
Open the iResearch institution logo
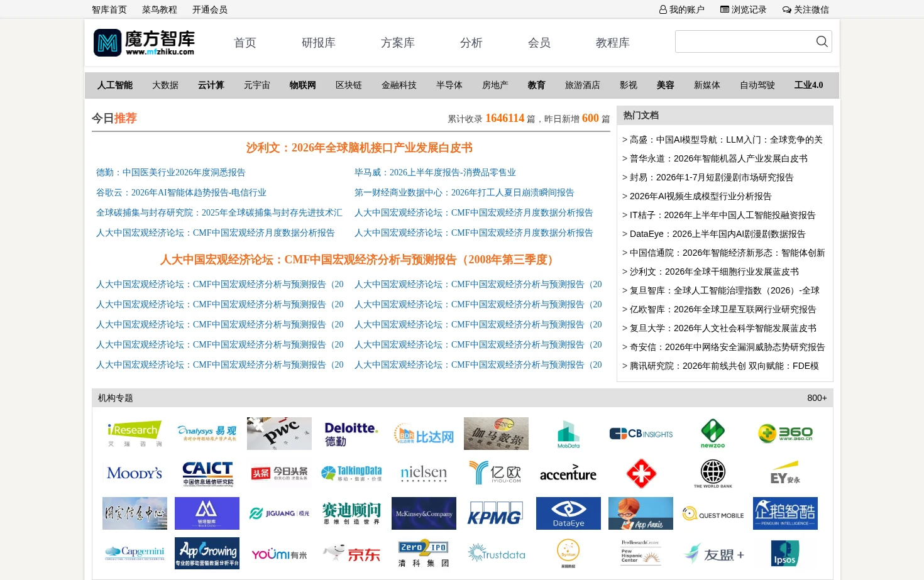click(135, 434)
